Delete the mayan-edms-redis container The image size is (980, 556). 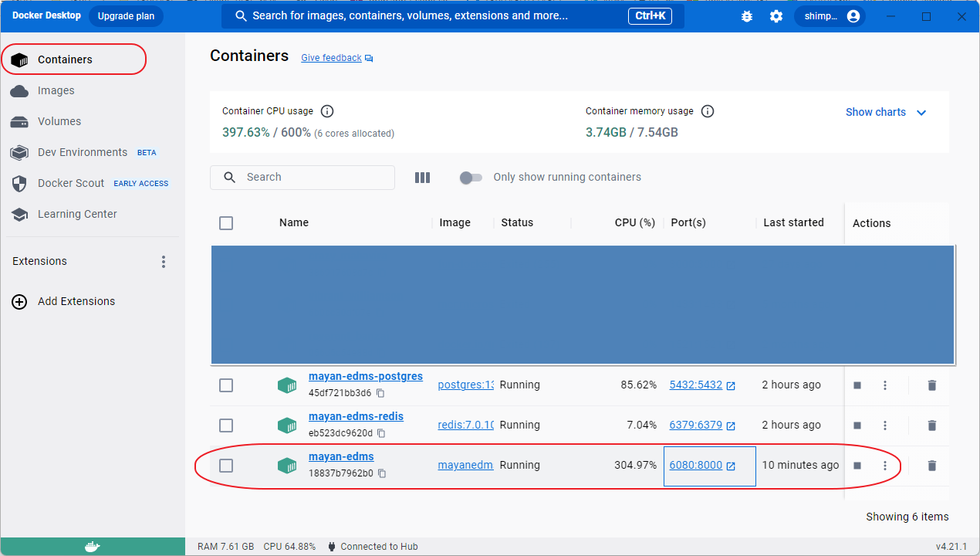(931, 425)
